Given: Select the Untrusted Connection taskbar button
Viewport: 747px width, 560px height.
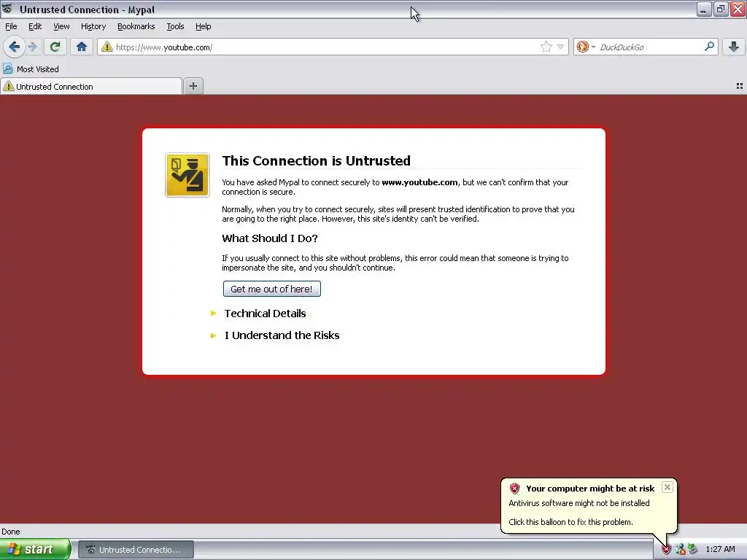Looking at the screenshot, I should [136, 550].
